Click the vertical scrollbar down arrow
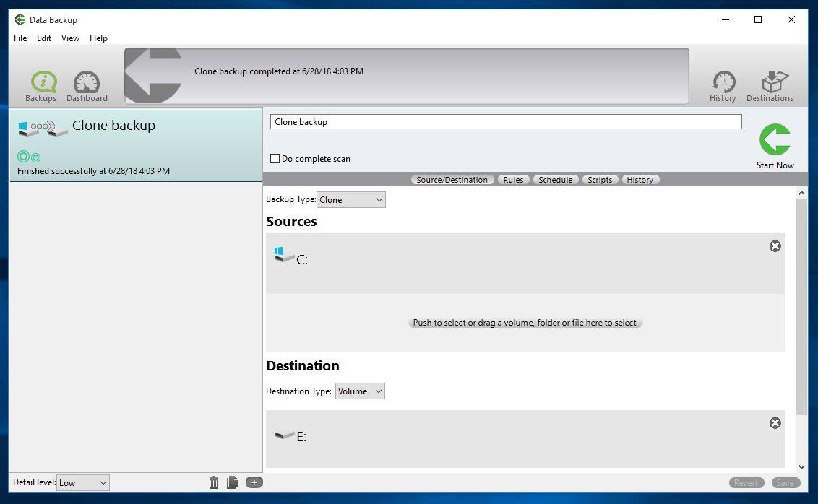Viewport: 818px width, 504px height. [801, 467]
